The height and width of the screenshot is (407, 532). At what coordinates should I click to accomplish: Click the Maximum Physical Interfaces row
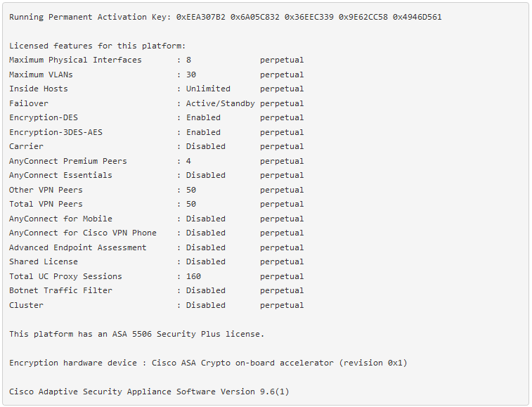(157, 60)
